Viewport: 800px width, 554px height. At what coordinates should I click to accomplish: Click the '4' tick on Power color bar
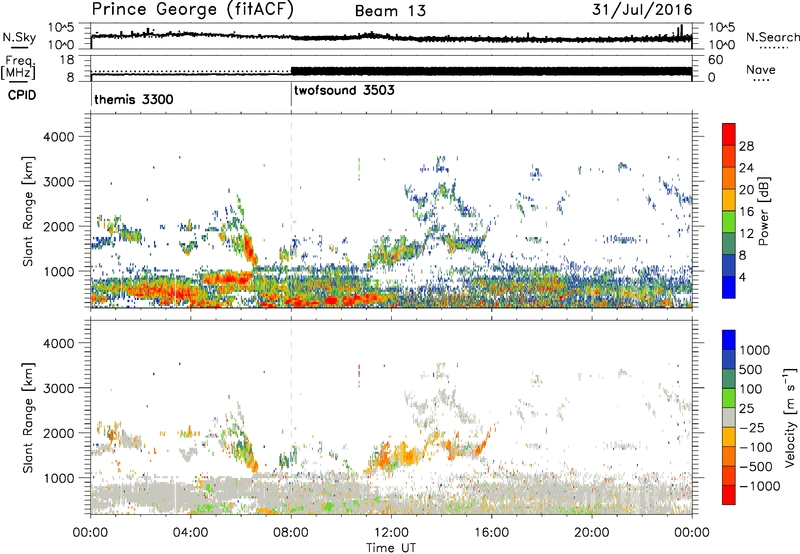pos(742,277)
